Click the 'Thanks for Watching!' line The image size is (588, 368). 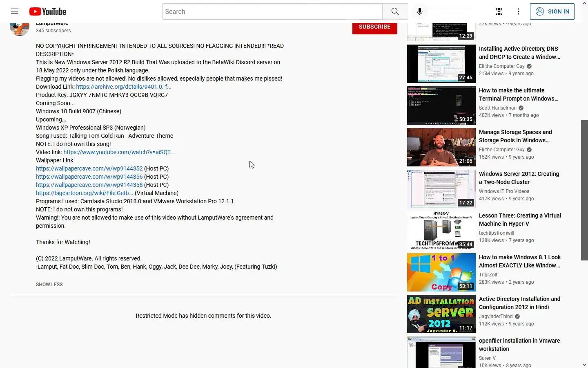pyautogui.click(x=63, y=242)
